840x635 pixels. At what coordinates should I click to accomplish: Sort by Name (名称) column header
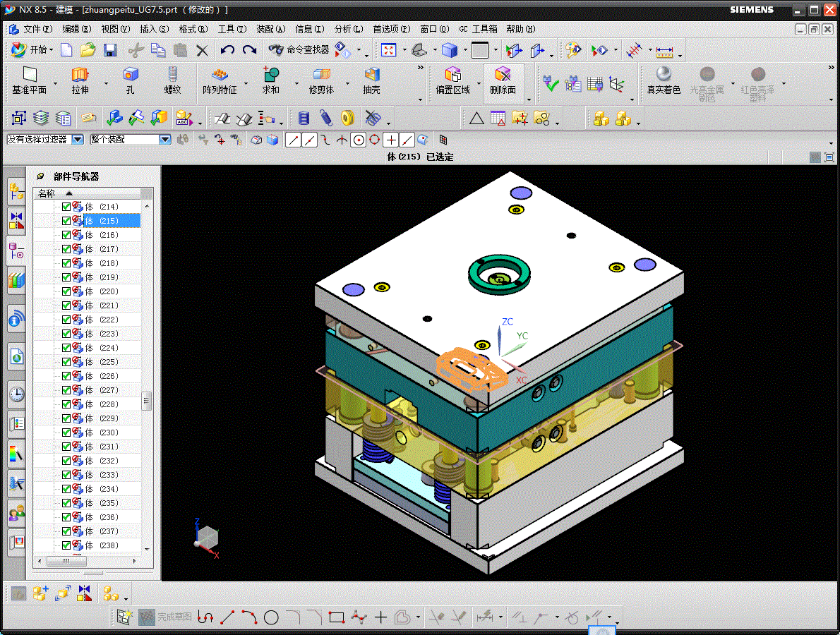pyautogui.click(x=88, y=193)
